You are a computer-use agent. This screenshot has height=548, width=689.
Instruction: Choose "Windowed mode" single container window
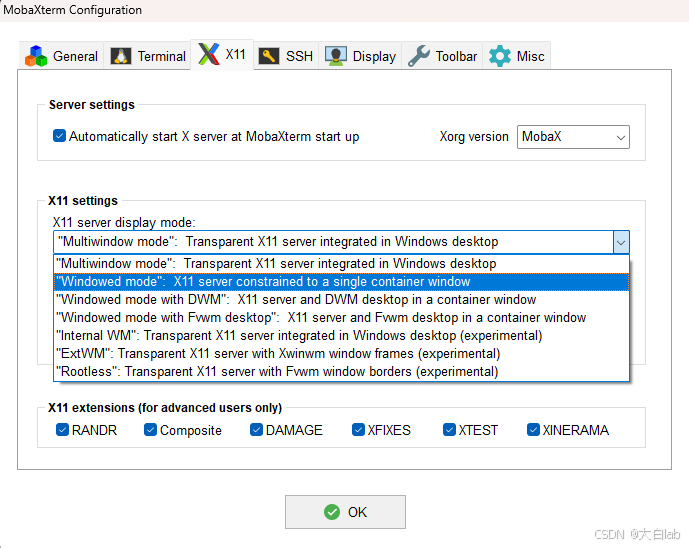(341, 282)
